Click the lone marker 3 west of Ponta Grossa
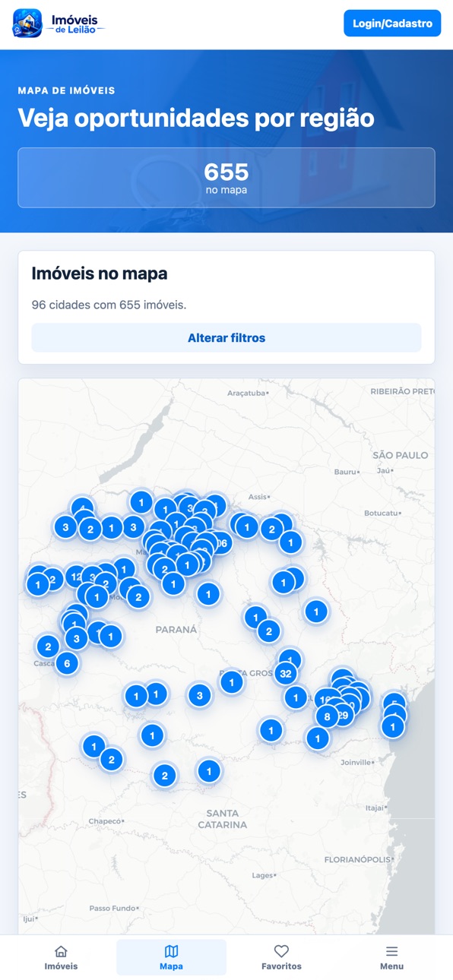Viewport: 453px width, 980px height. click(199, 694)
